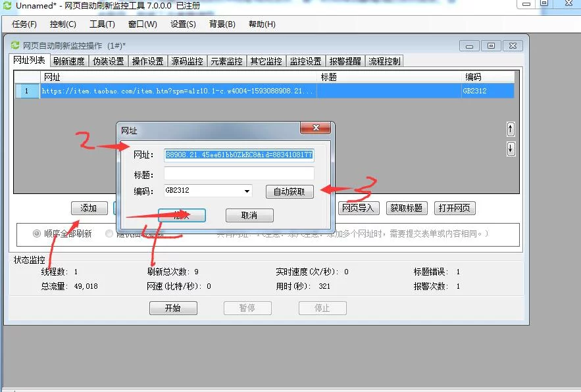Switch to the 元素监控 tab
Screen dimensions: 581x392
click(227, 61)
